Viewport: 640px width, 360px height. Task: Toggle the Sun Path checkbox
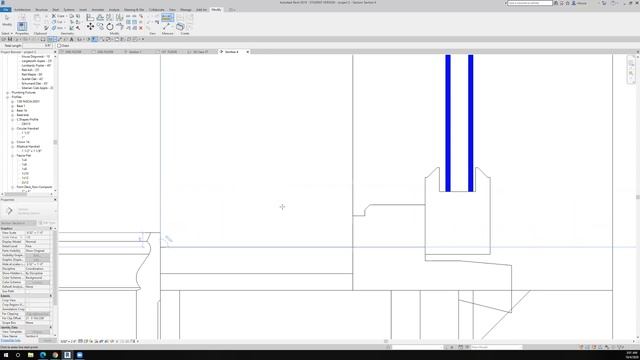pyautogui.click(x=27, y=291)
